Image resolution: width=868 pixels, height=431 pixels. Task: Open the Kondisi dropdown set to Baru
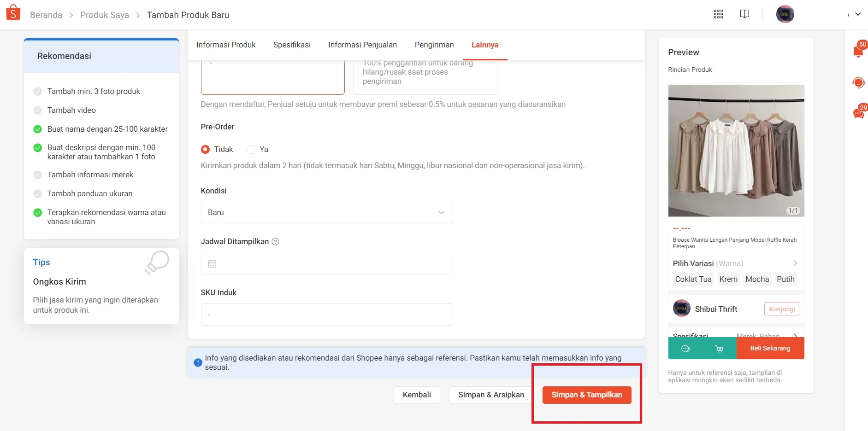coord(326,212)
